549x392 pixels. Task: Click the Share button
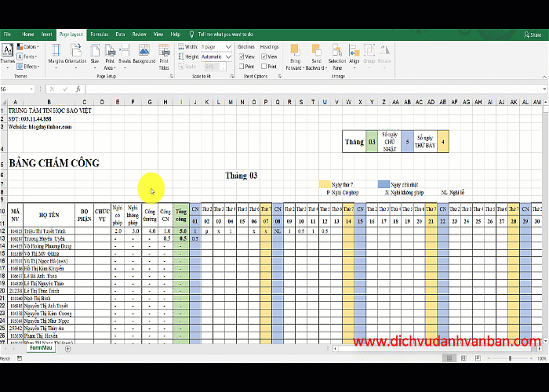point(533,34)
